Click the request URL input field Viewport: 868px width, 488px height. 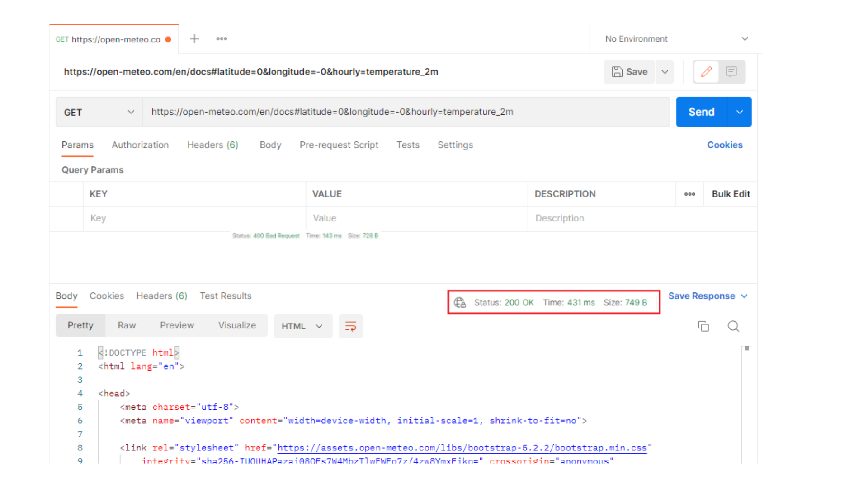(x=406, y=112)
